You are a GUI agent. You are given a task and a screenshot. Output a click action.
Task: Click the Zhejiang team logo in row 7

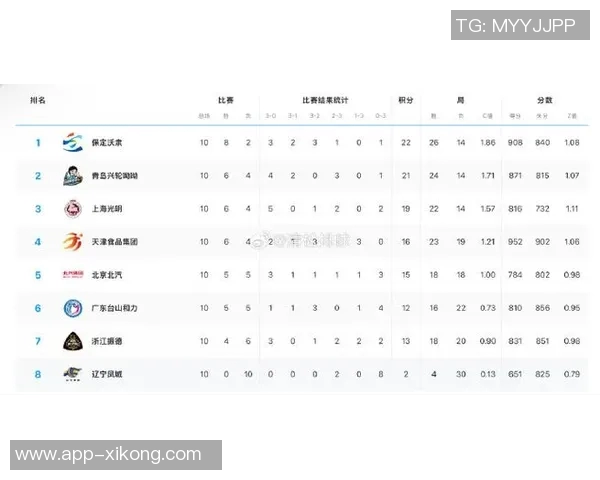point(72,340)
